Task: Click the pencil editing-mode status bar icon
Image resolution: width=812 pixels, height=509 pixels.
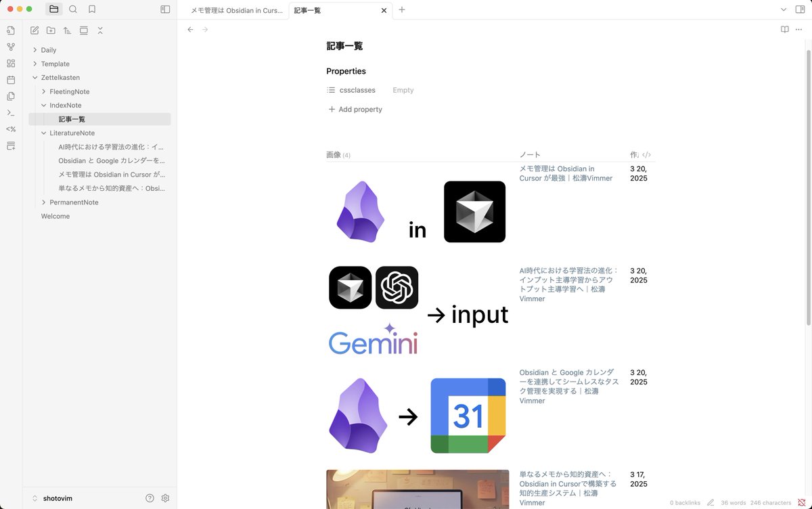Action: click(710, 503)
